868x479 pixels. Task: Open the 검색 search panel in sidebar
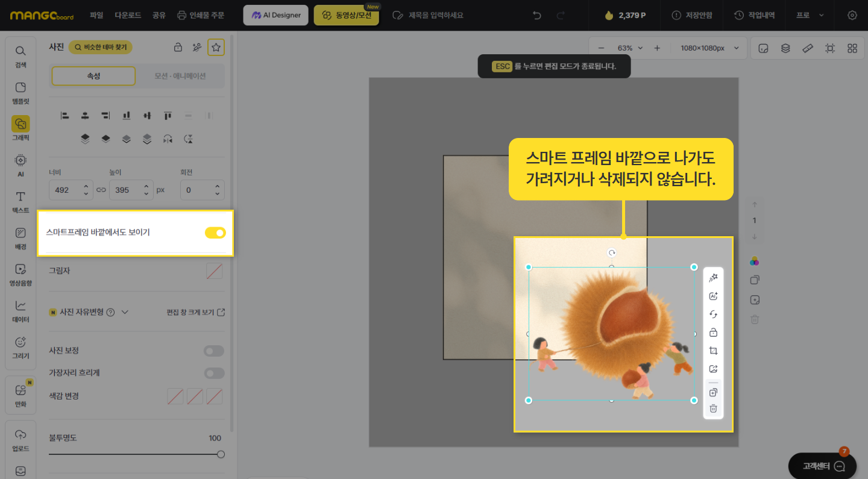[x=20, y=56]
